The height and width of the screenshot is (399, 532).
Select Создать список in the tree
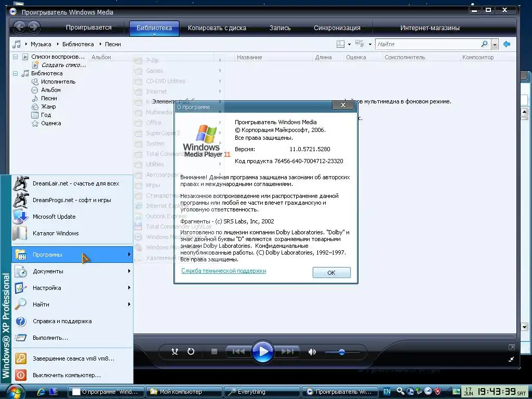63,65
